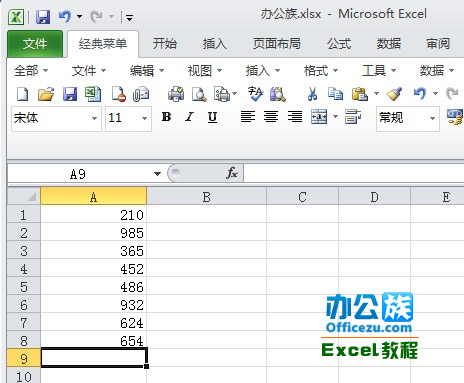This screenshot has height=383, width=464.
Task: Open the 视图 classic menu
Action: (x=205, y=71)
